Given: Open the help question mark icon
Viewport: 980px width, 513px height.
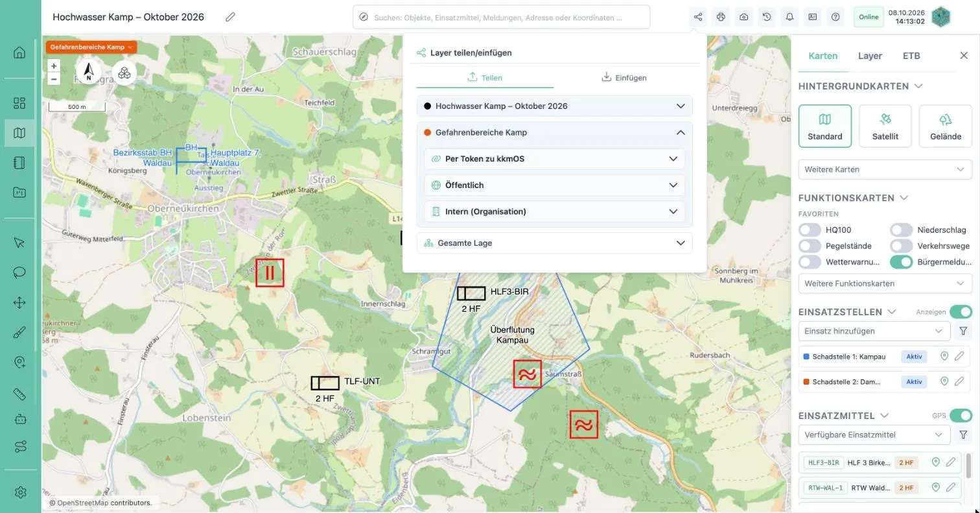Looking at the screenshot, I should click(x=835, y=17).
